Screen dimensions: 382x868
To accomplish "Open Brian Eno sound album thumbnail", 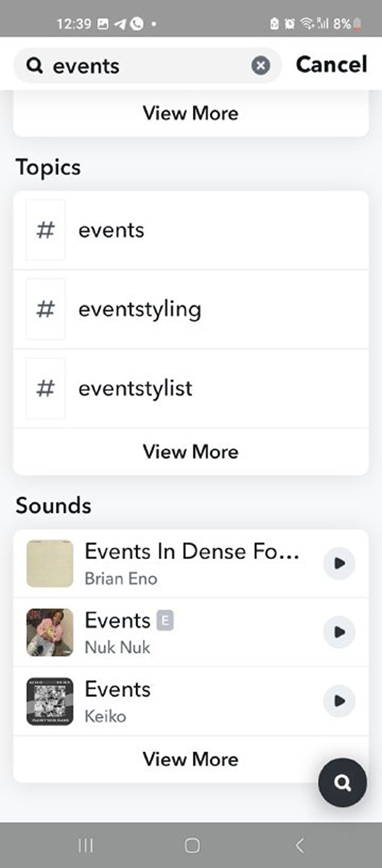I will pos(50,563).
